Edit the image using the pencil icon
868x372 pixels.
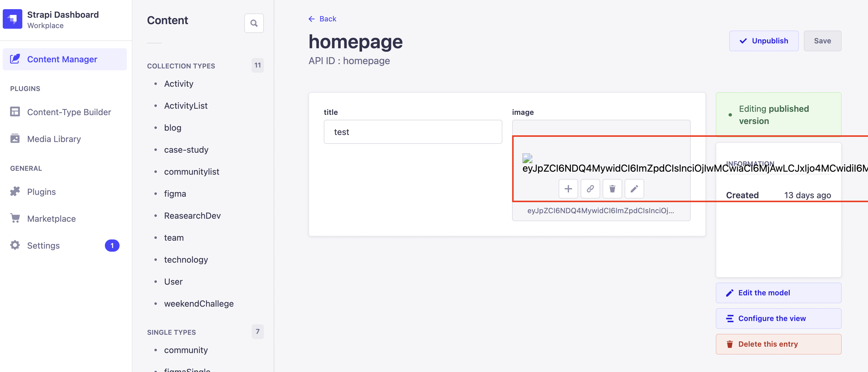(634, 189)
